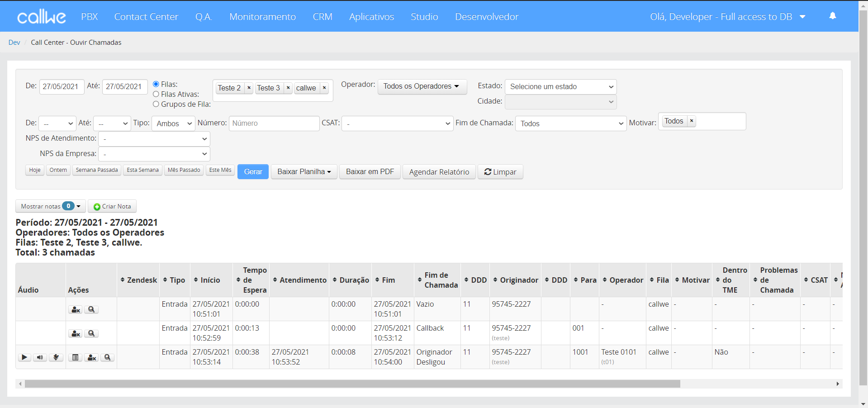Screen dimensions: 868x408
Task: Open the Contact Center menu
Action: pyautogui.click(x=146, y=17)
